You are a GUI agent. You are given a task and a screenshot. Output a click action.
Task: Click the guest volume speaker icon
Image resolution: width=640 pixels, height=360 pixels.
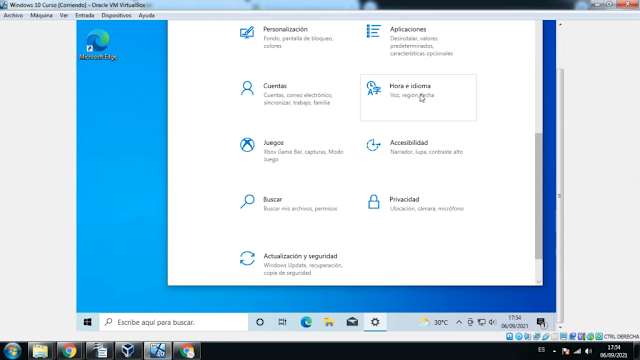[492, 322]
